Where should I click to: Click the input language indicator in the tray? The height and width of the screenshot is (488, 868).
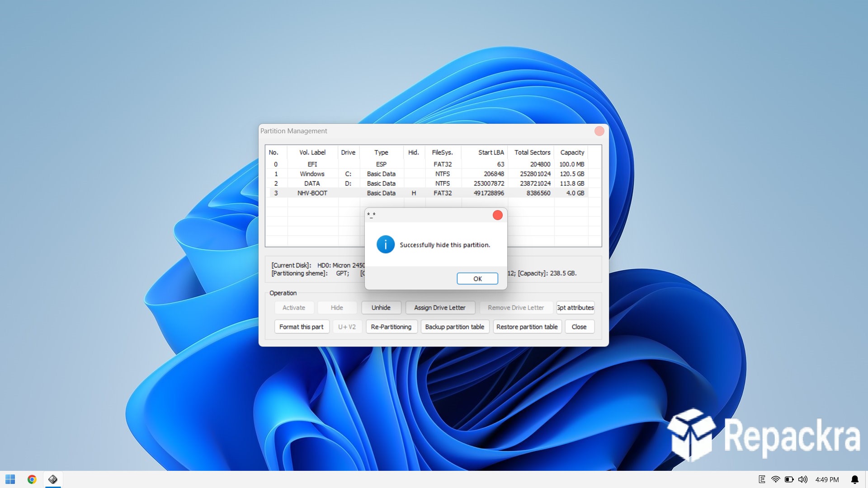[762, 479]
